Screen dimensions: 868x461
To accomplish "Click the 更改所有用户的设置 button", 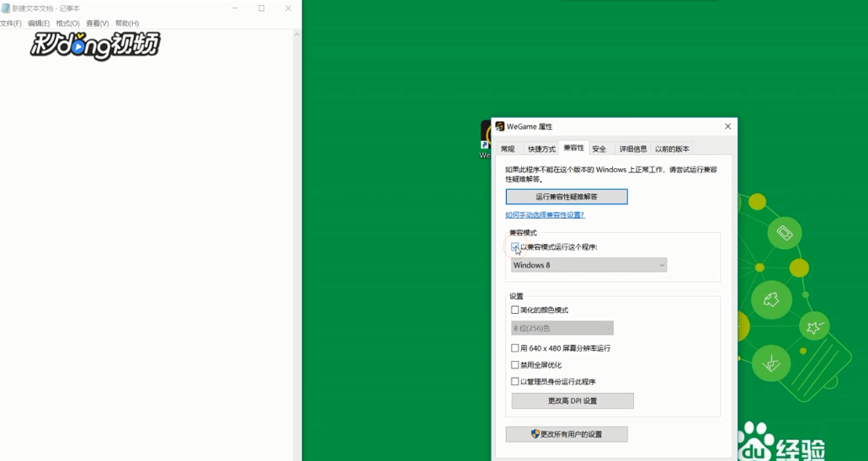I will tap(567, 434).
